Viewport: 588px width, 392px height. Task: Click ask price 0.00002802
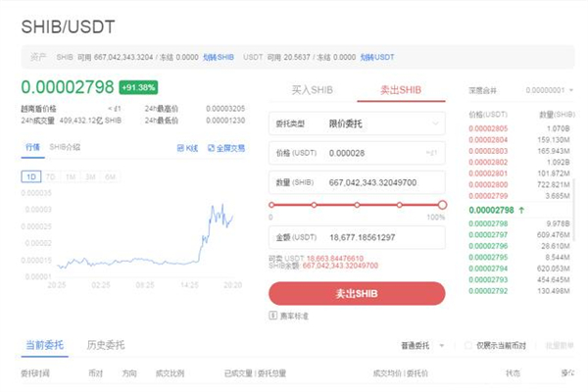click(488, 162)
